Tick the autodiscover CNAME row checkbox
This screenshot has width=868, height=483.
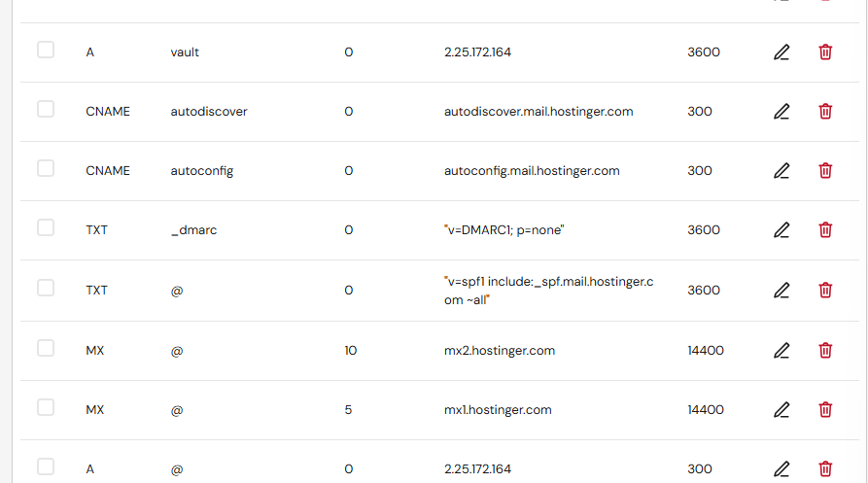click(46, 109)
